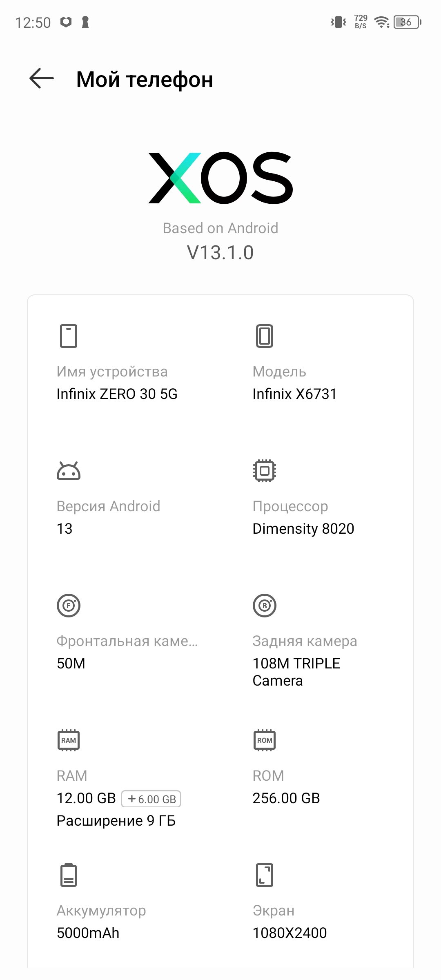Tap the Экран screen icon
441x980 pixels.
265,875
